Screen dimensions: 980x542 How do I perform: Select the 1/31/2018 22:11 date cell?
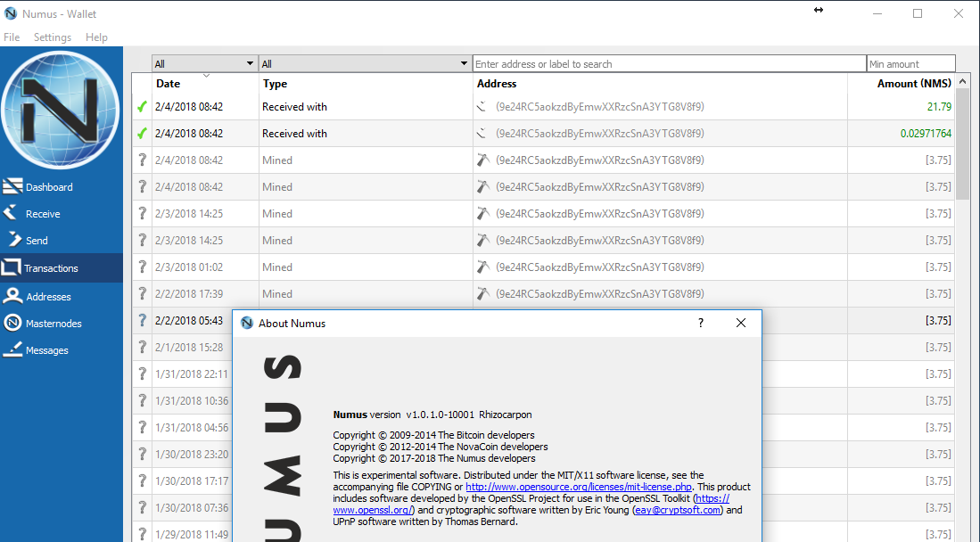coord(192,374)
